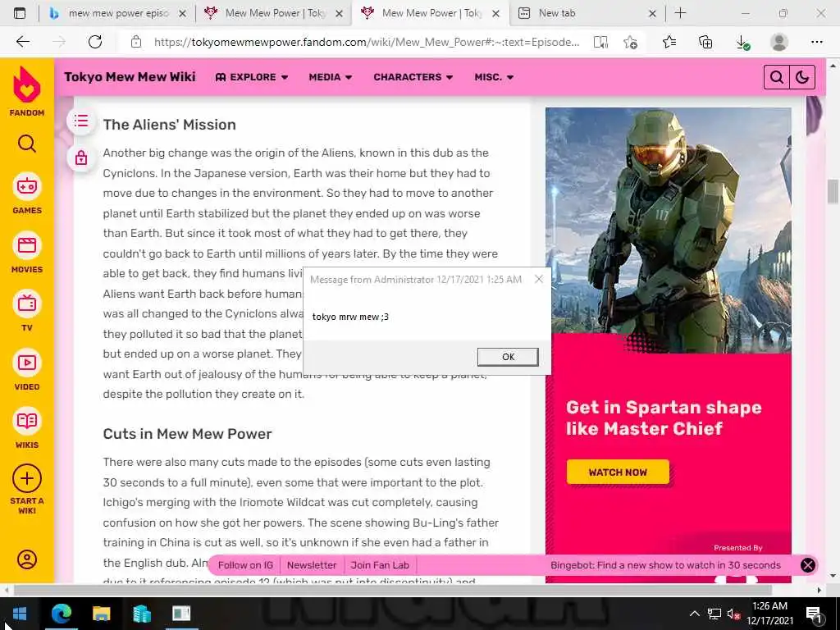Click 'The Aliens' Mission' heading
Viewport: 840px width, 630px height.
click(x=169, y=125)
